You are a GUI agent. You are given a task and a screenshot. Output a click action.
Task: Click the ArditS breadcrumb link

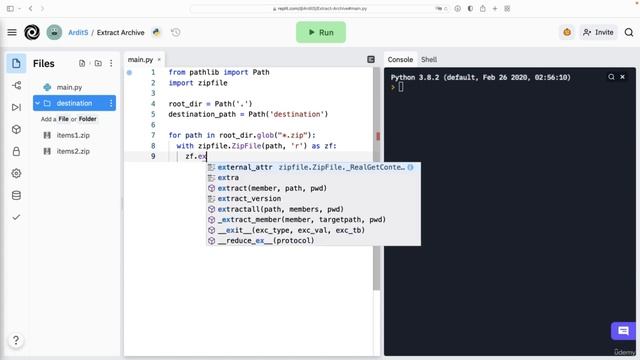(78, 32)
